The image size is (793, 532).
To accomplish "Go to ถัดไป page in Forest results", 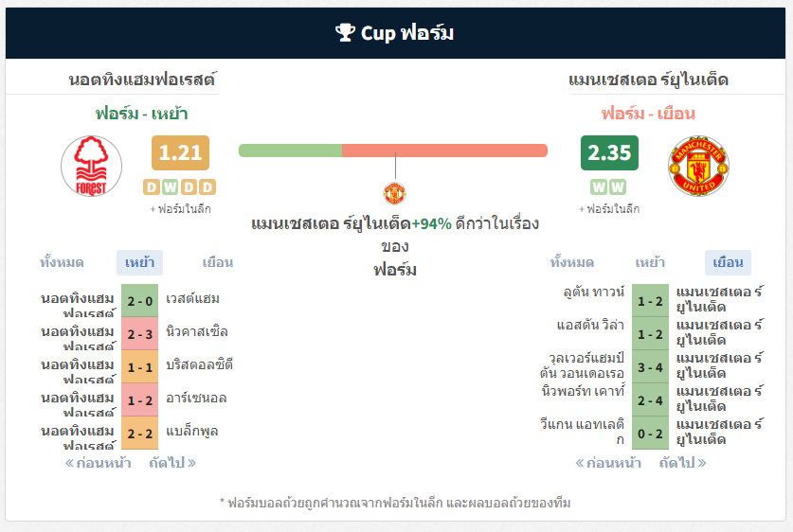I will [x=171, y=463].
